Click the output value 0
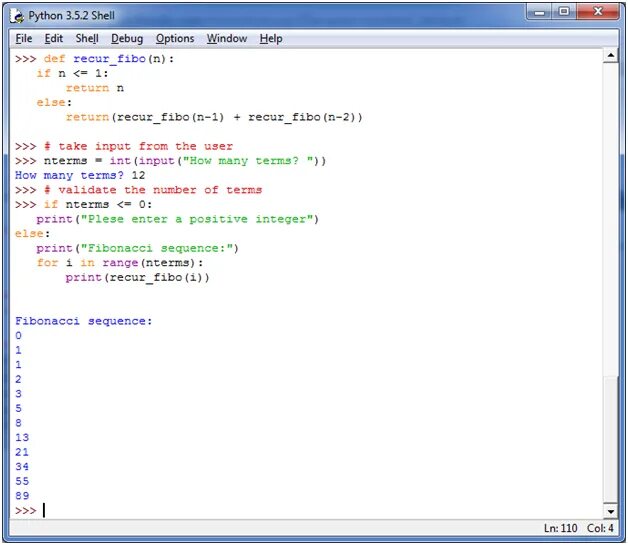The image size is (628, 545). point(18,336)
